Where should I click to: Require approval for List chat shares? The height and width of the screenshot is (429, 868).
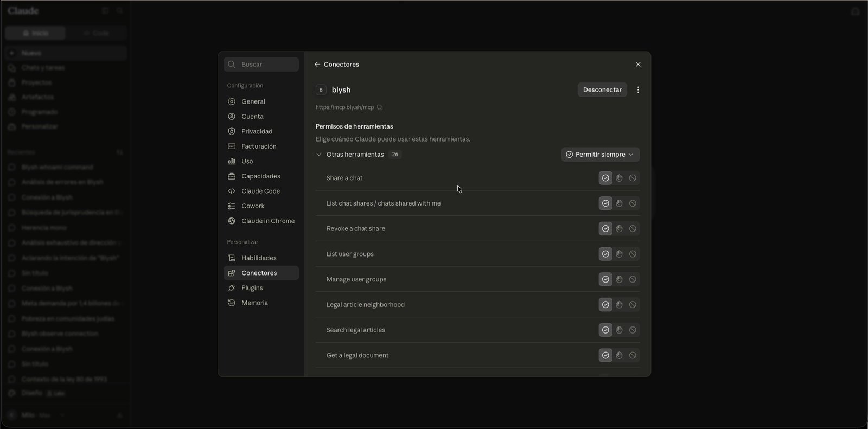(x=619, y=203)
